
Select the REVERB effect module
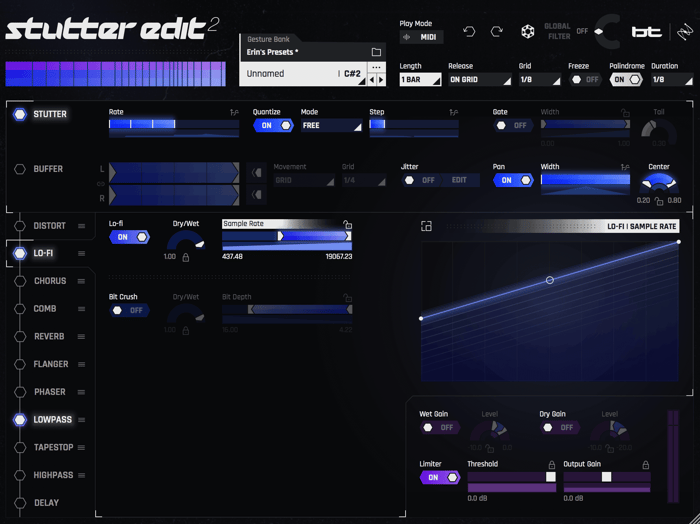(49, 337)
